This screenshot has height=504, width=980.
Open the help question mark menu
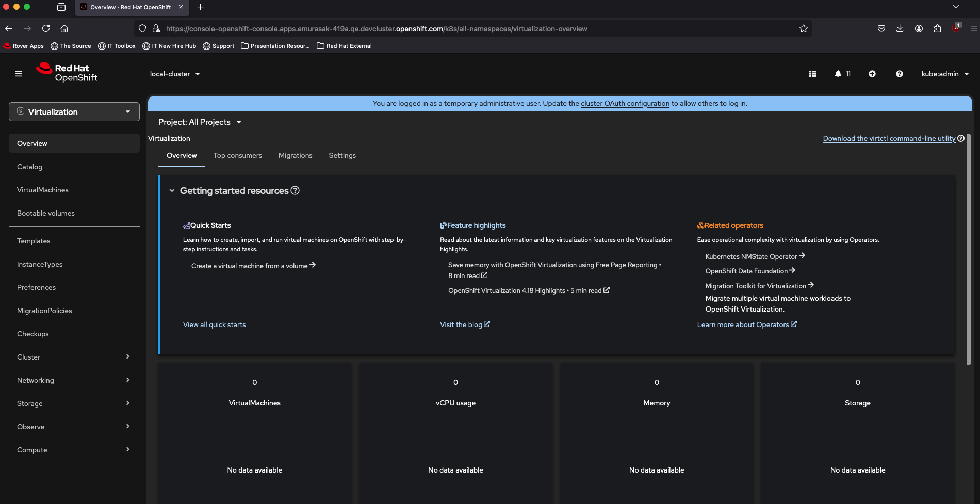click(899, 74)
